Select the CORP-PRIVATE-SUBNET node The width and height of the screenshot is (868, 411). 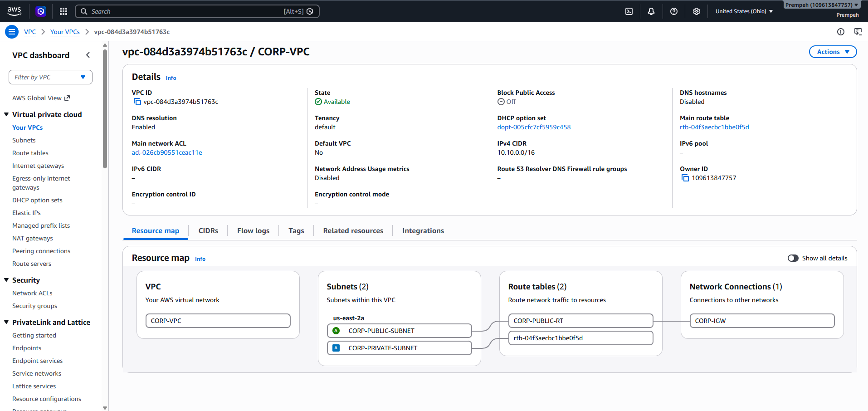(399, 348)
